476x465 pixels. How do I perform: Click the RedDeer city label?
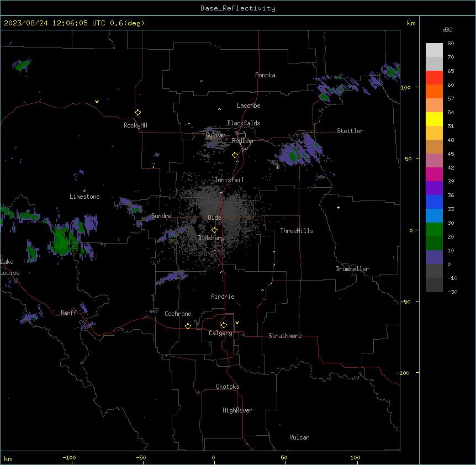tap(243, 141)
